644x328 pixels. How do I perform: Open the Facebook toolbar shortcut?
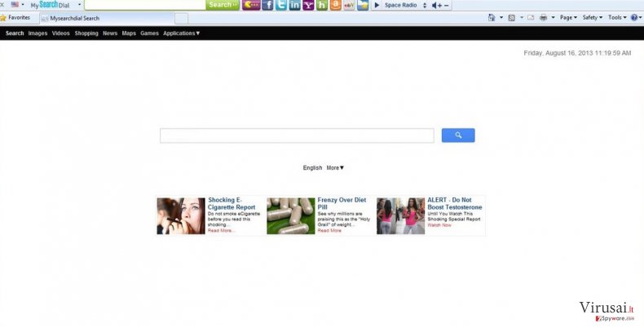(x=267, y=5)
